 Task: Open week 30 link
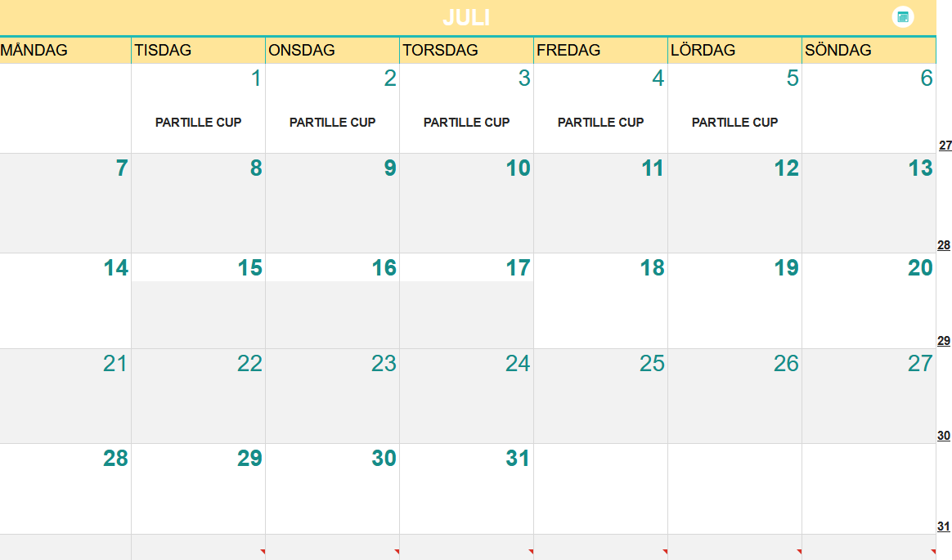click(944, 436)
